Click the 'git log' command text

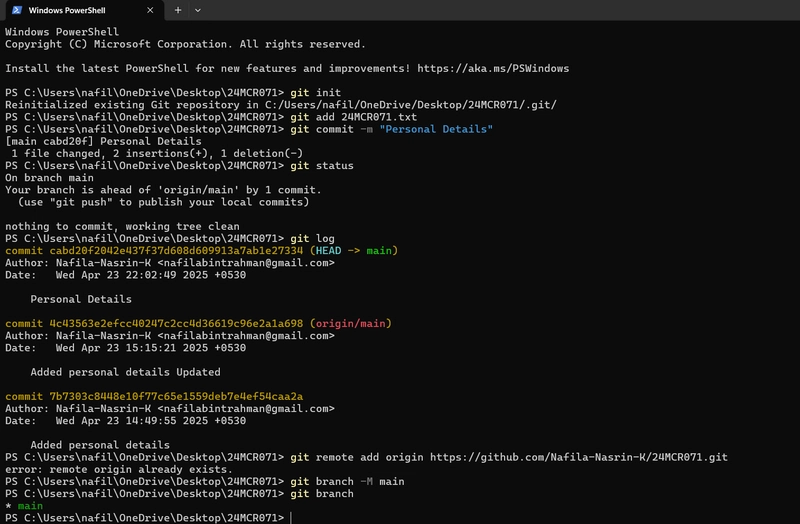(312, 239)
